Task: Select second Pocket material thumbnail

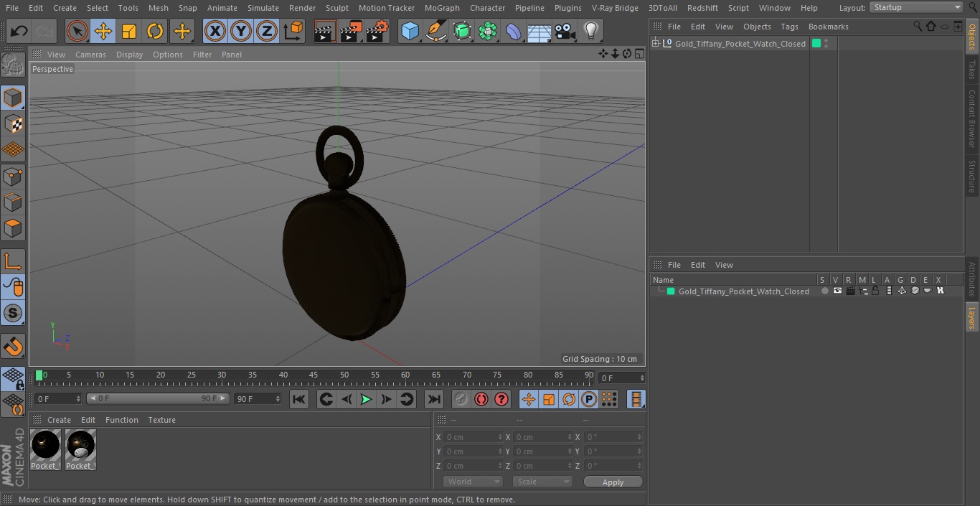Action: (80, 446)
